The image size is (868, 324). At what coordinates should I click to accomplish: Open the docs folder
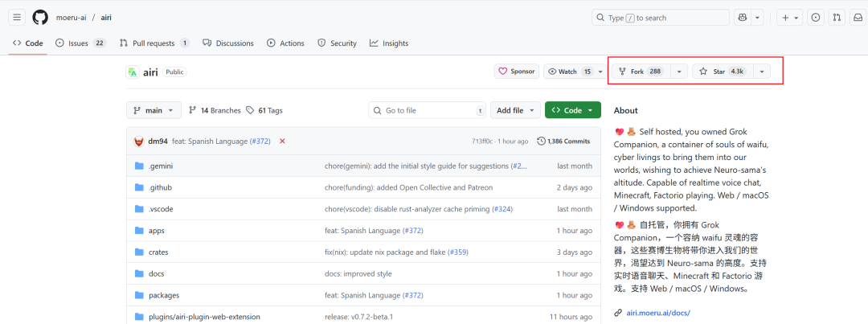coord(156,273)
